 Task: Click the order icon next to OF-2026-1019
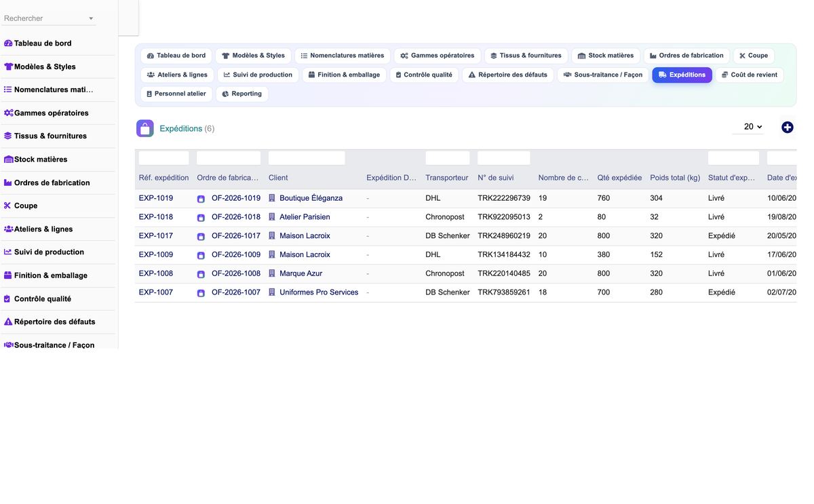click(x=201, y=199)
